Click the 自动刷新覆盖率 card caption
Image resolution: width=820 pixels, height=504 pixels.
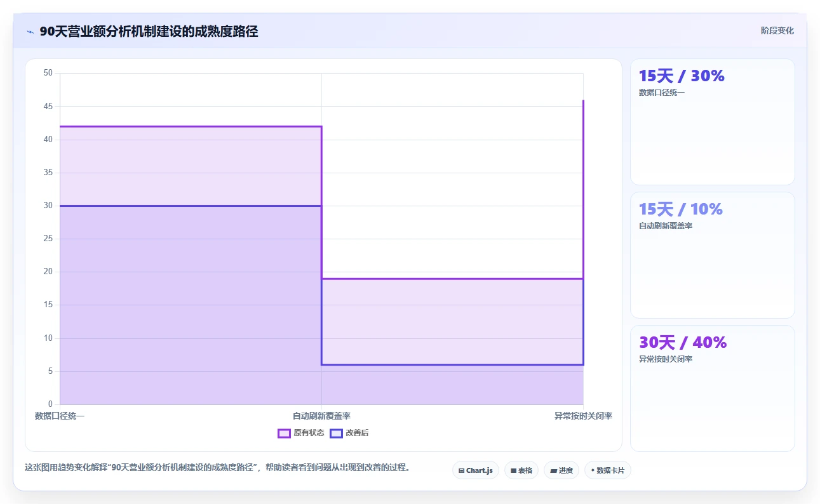666,226
